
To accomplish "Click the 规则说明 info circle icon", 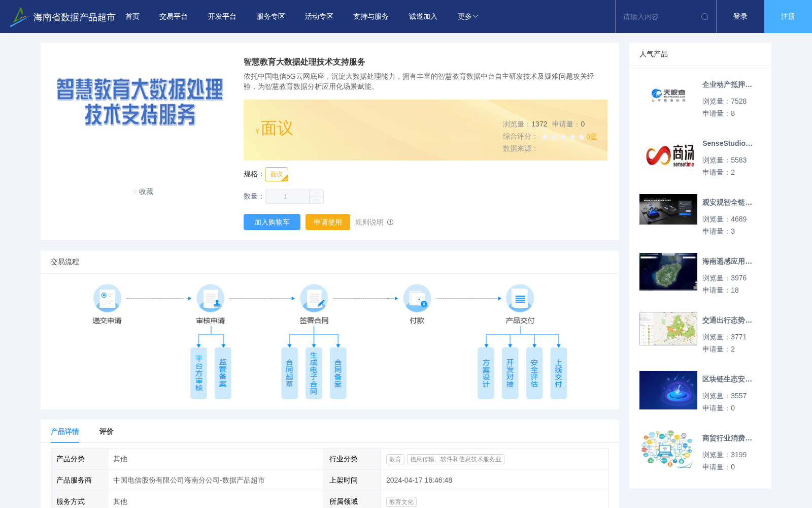I will coord(390,222).
